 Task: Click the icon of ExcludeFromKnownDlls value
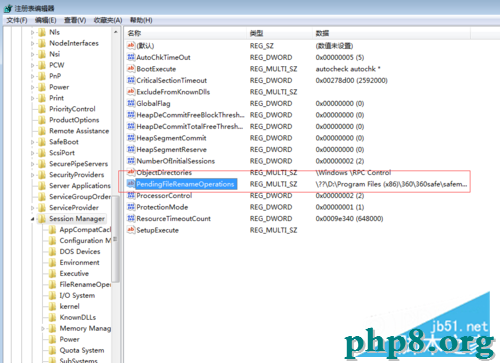(x=131, y=92)
